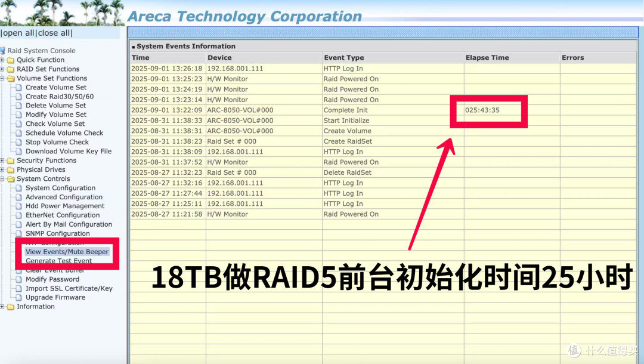
Task: Click the page icon beside Advanced Configuration
Action: [18, 197]
